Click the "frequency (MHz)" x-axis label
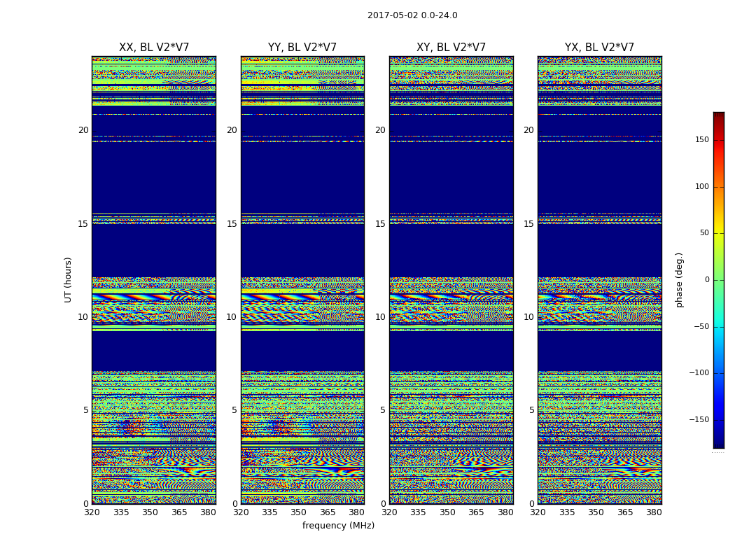This screenshot has width=735, height=560. click(338, 526)
